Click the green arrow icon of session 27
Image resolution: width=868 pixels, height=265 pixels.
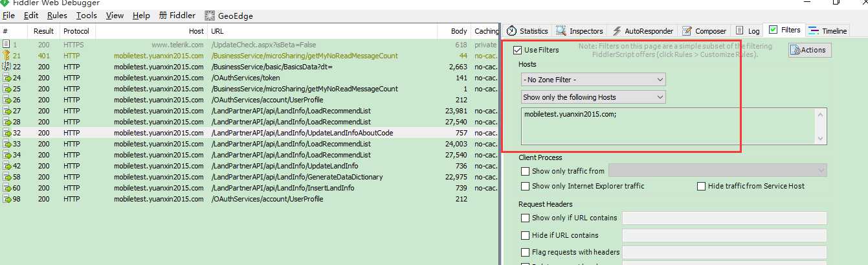click(x=6, y=111)
